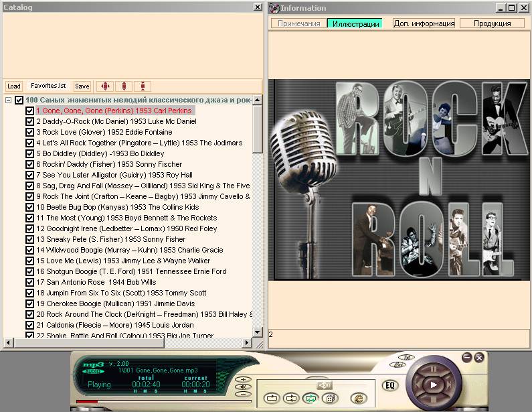Click the four-way expand arrows icon in Catalog toolbar
The image size is (532, 412).
(106, 86)
